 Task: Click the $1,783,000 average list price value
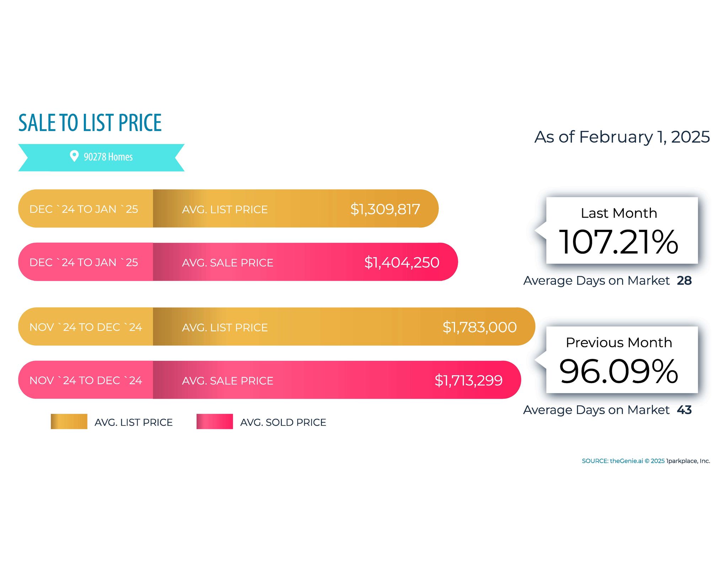point(480,327)
